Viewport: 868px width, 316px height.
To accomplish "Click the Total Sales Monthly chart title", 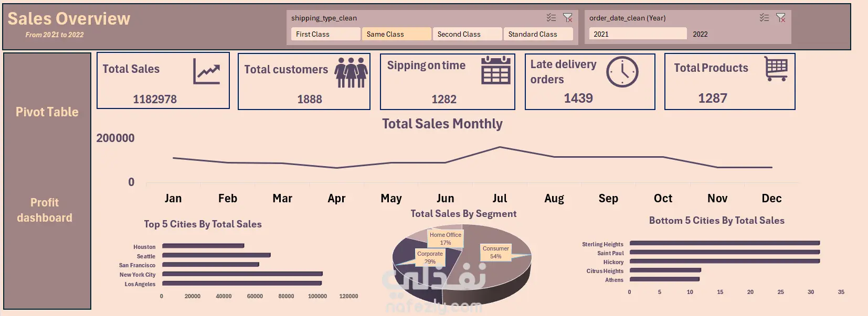I will pyautogui.click(x=442, y=124).
